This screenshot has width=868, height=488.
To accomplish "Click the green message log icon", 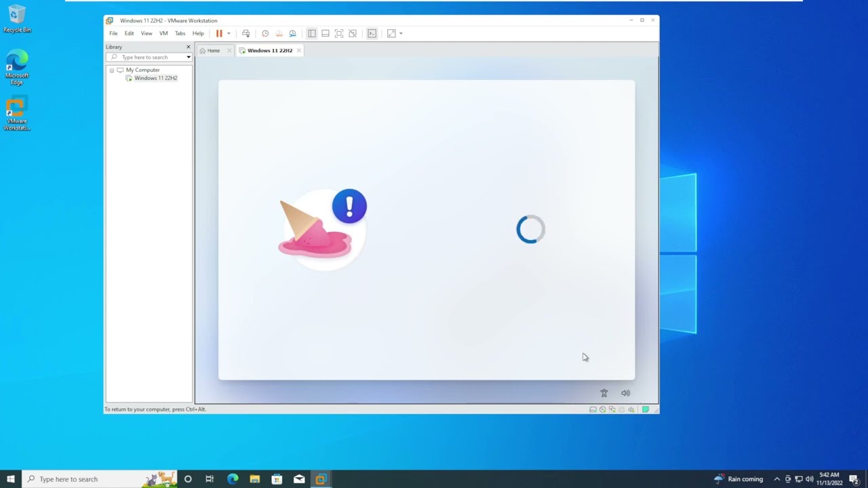I will click(646, 409).
